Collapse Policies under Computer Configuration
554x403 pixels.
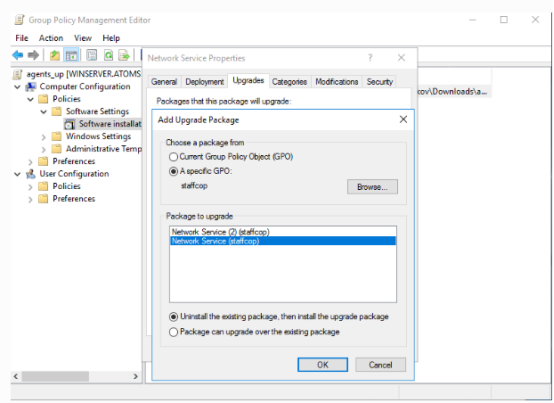[30, 99]
